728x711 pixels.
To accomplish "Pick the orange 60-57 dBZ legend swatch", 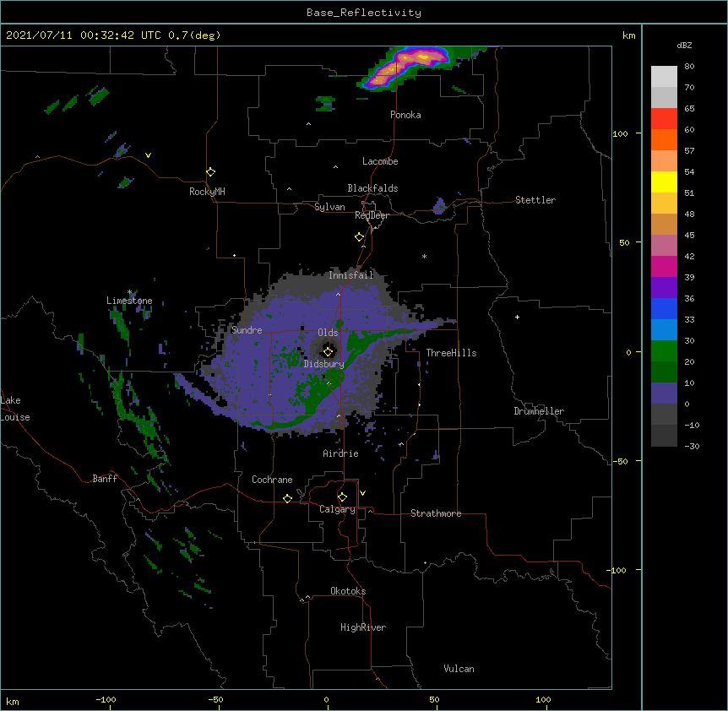I will 664,139.
